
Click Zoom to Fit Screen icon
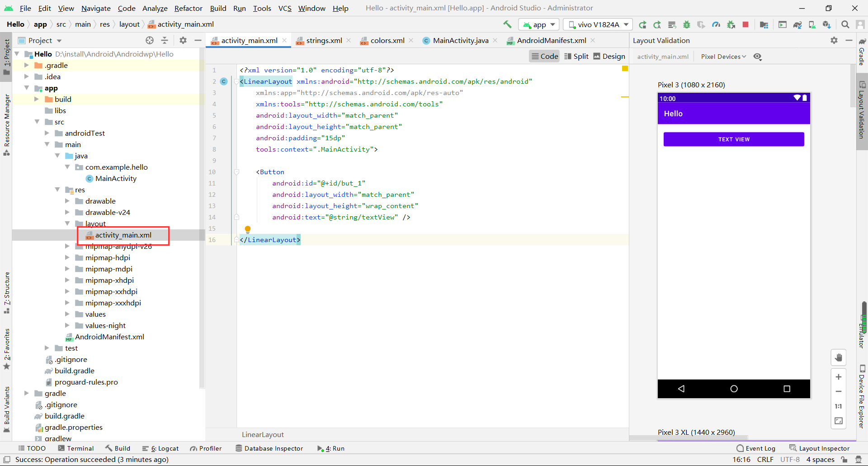coord(839,421)
